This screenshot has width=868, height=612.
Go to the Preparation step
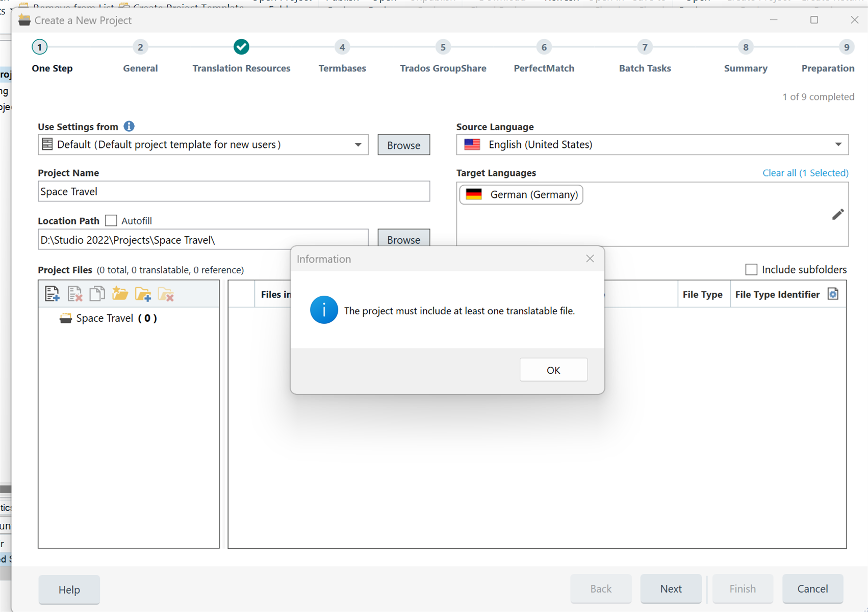click(828, 57)
